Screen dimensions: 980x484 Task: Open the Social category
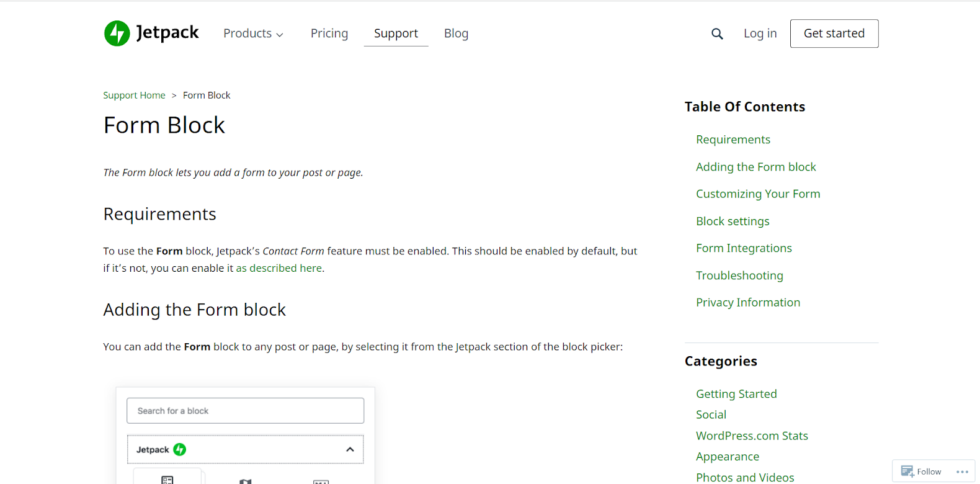pyautogui.click(x=711, y=415)
